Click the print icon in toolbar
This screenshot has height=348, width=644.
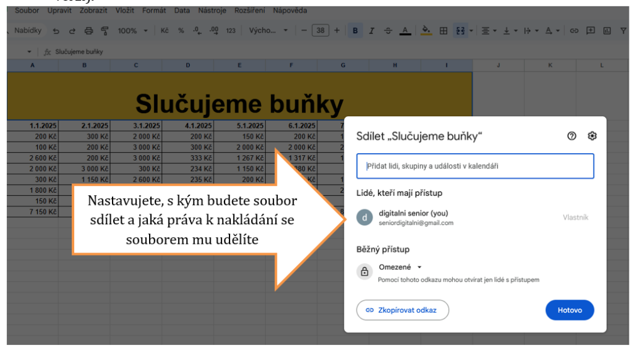pos(89,31)
